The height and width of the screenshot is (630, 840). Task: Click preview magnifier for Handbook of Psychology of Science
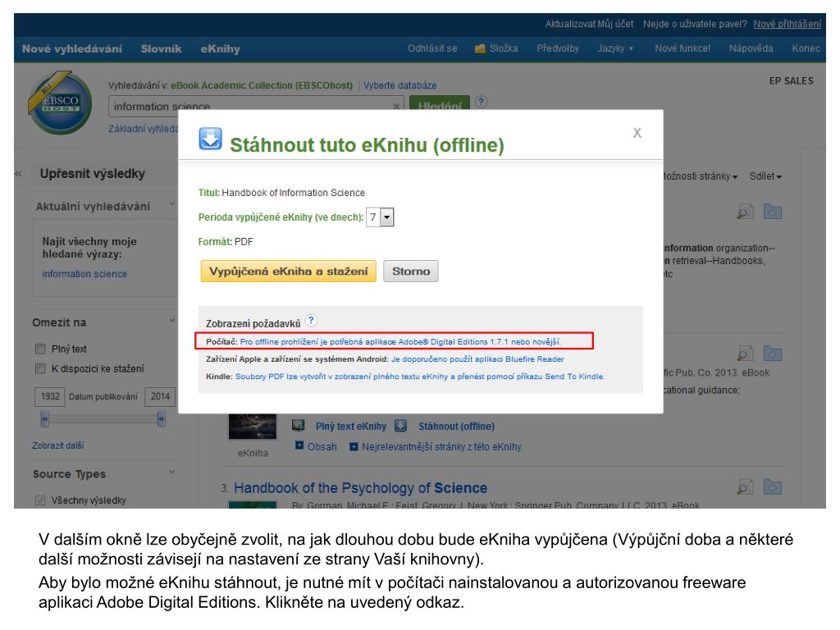coord(745,487)
